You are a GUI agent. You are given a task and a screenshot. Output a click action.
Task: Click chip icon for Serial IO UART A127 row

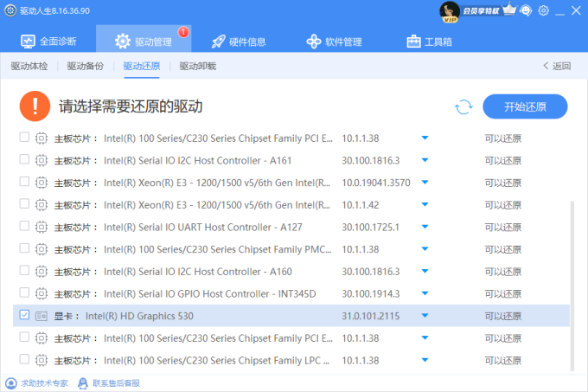(42, 228)
